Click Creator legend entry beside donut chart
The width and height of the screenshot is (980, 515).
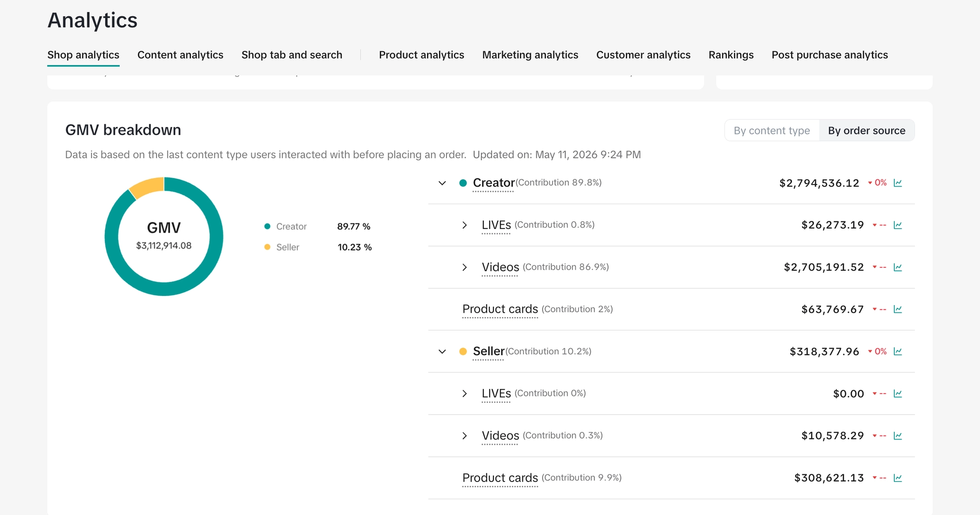pyautogui.click(x=286, y=226)
